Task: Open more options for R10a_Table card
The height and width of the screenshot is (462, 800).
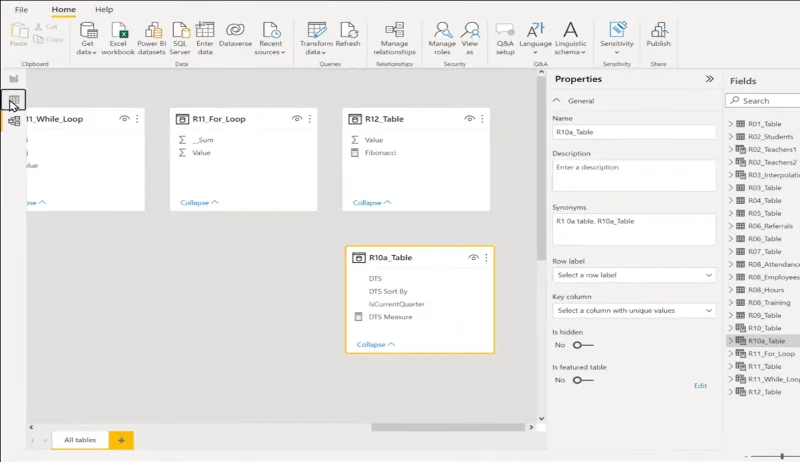Action: (486, 258)
